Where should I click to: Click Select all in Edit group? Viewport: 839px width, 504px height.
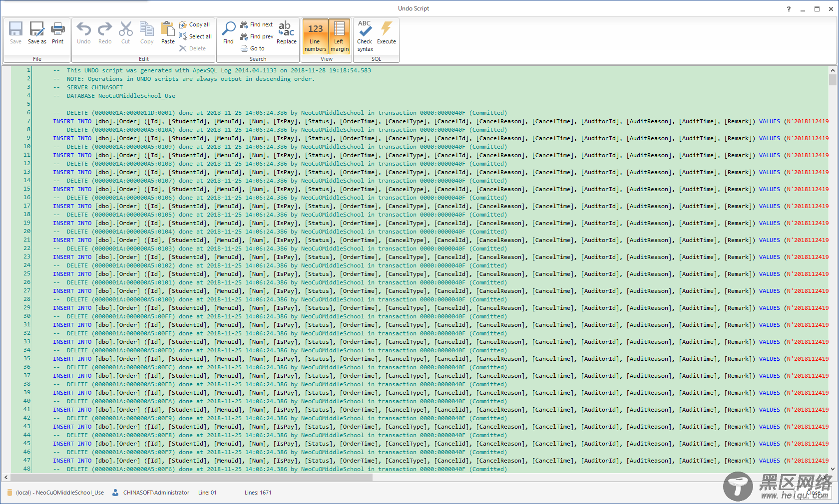point(196,36)
